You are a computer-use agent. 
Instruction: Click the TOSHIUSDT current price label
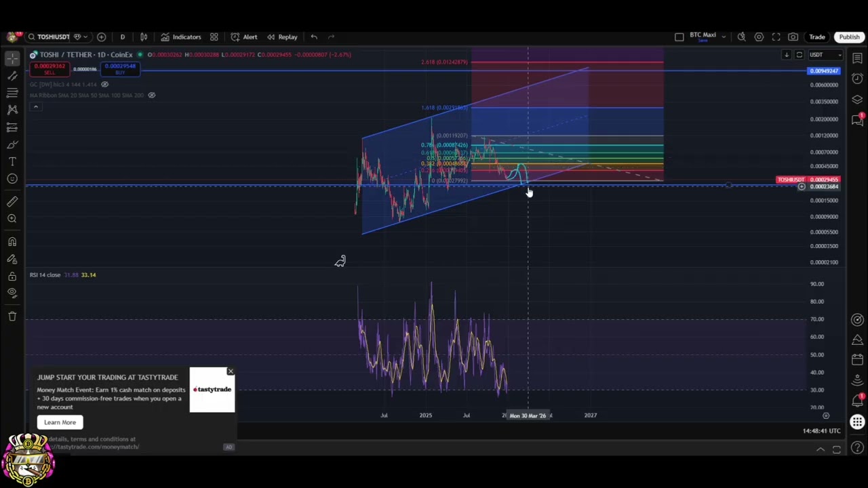coord(791,180)
